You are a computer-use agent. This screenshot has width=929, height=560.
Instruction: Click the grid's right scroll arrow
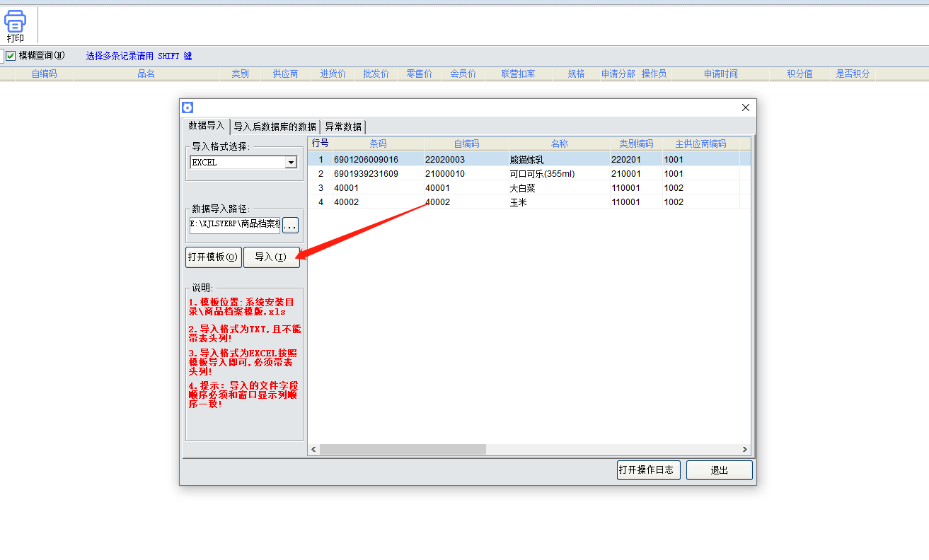744,450
